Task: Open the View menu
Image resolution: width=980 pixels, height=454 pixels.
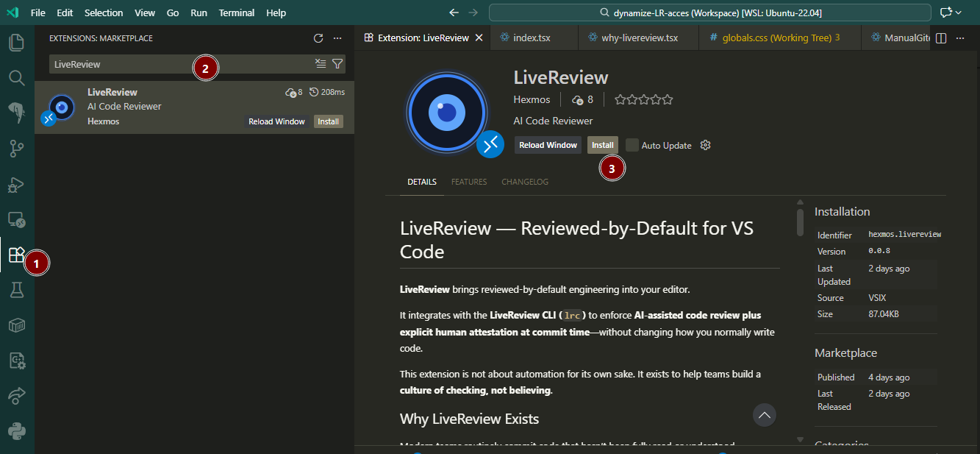Action: [145, 13]
